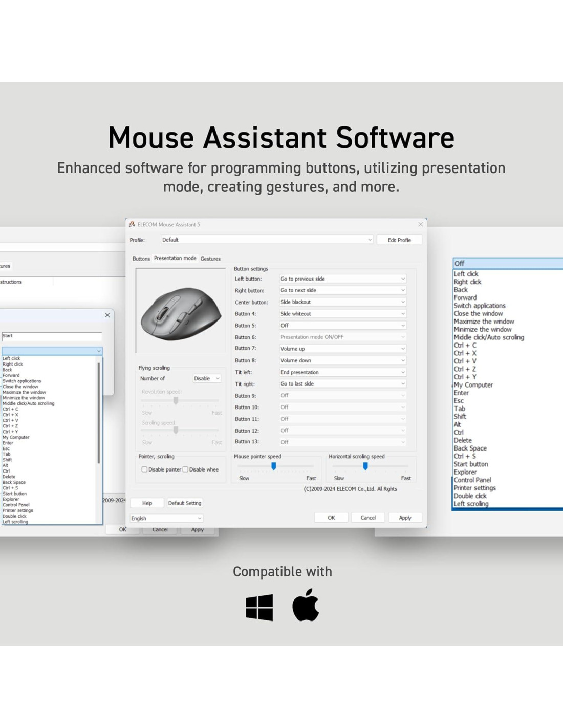Click the ELECOM Mouse Assistant title icon

pos(132,224)
